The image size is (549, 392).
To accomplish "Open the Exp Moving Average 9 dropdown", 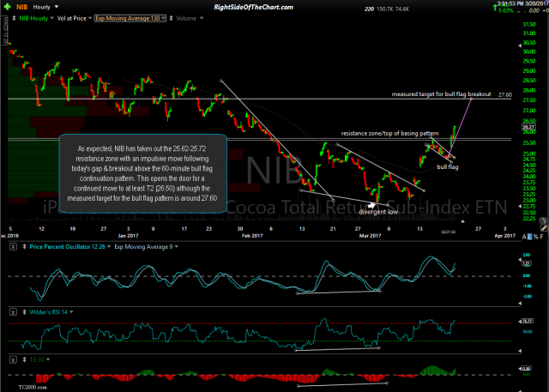I will (176, 247).
